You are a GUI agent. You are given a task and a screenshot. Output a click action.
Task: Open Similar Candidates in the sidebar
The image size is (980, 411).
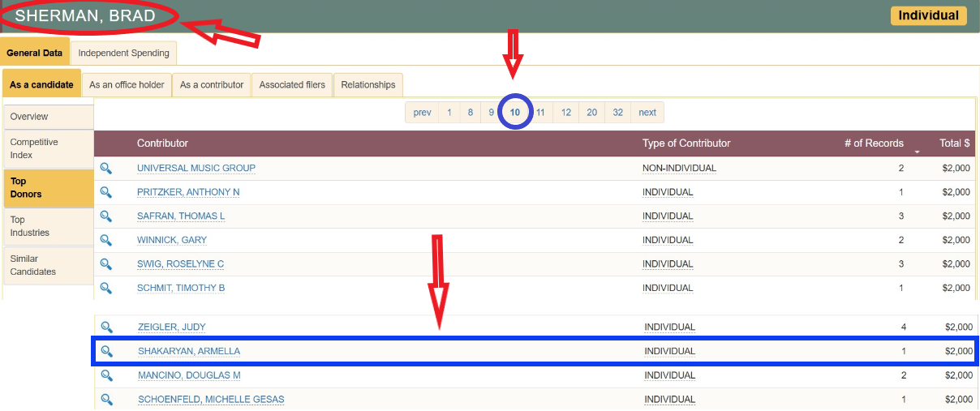click(x=48, y=265)
